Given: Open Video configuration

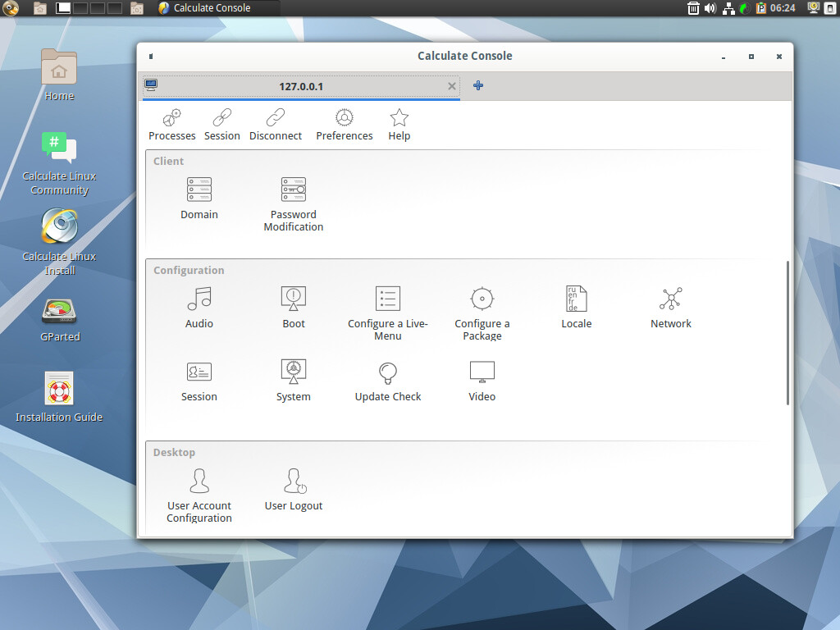Looking at the screenshot, I should pos(482,381).
